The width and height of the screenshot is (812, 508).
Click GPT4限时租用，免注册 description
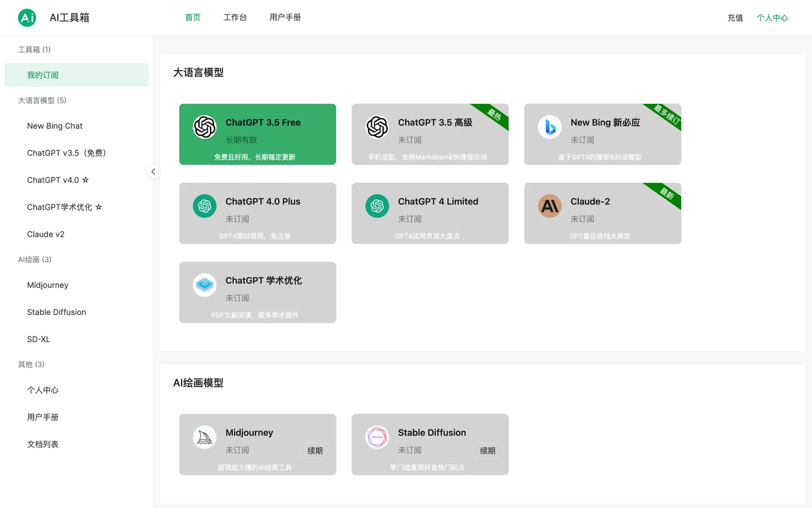255,236
